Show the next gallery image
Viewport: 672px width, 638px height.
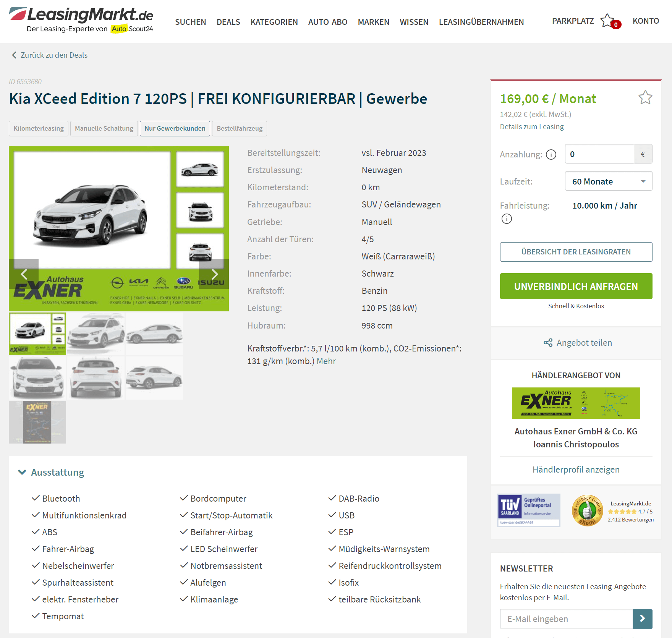pyautogui.click(x=214, y=274)
